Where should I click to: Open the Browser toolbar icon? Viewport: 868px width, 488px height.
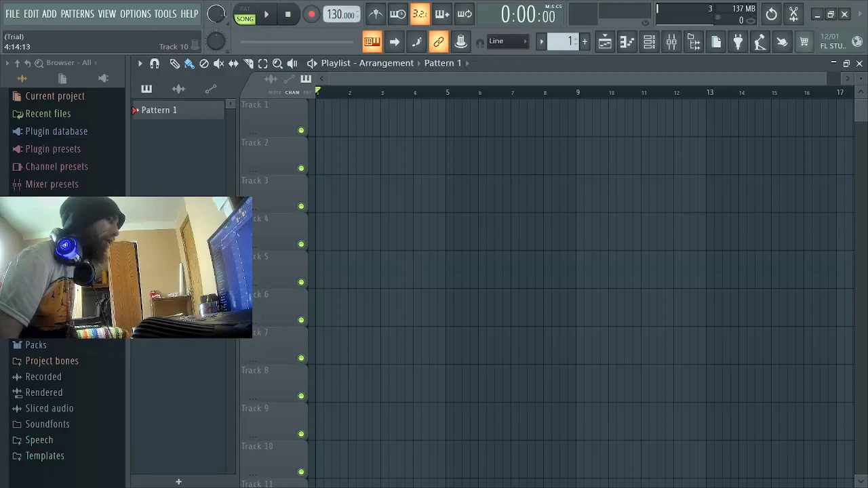pos(694,42)
